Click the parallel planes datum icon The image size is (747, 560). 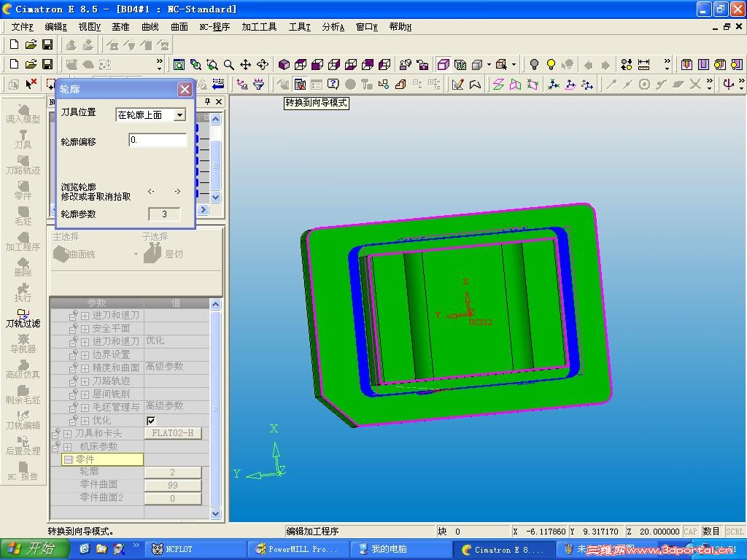click(498, 85)
